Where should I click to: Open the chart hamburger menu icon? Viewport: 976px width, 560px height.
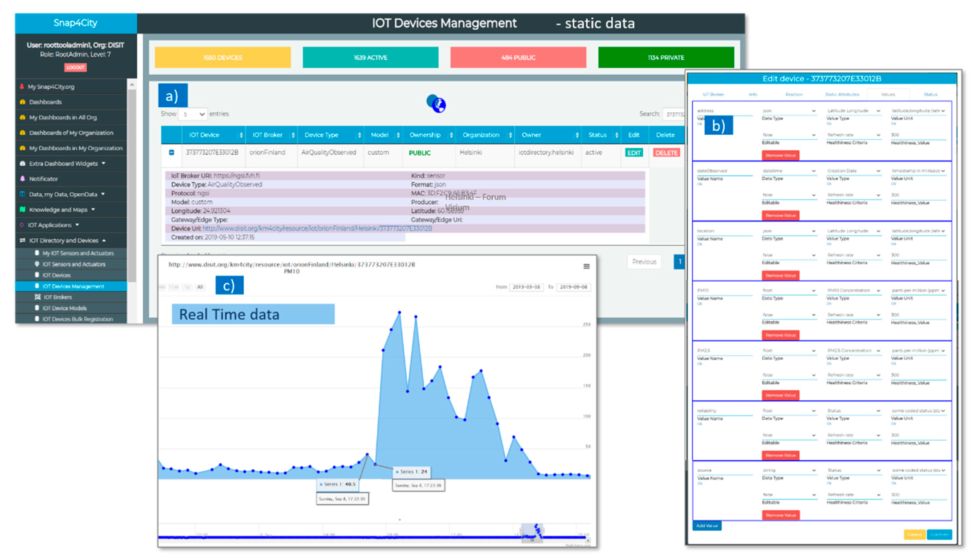pyautogui.click(x=586, y=266)
